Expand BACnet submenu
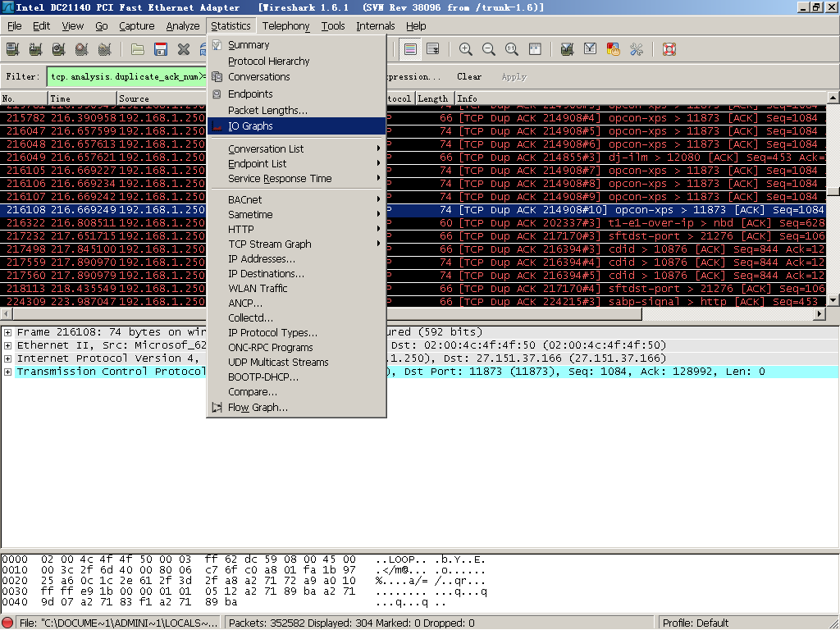 point(296,199)
